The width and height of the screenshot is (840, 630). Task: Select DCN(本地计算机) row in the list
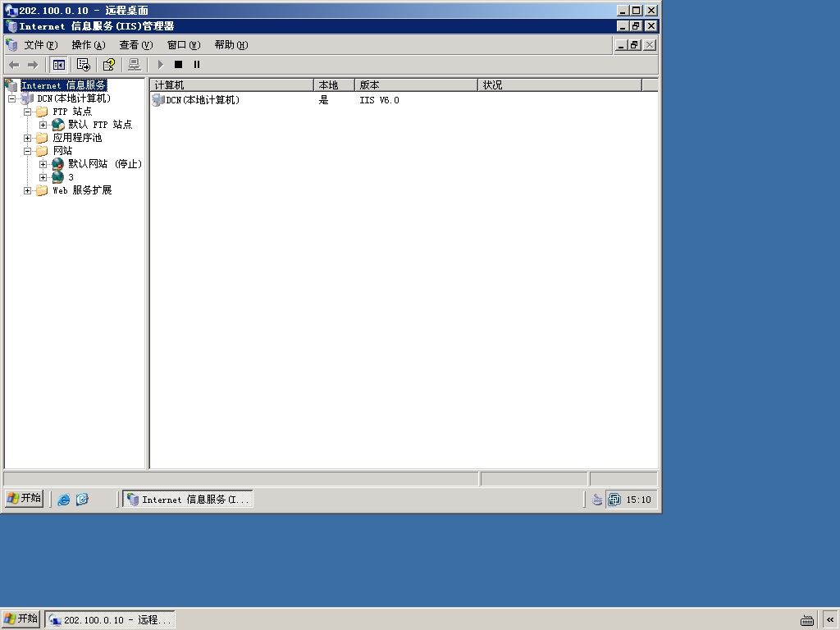pos(196,100)
